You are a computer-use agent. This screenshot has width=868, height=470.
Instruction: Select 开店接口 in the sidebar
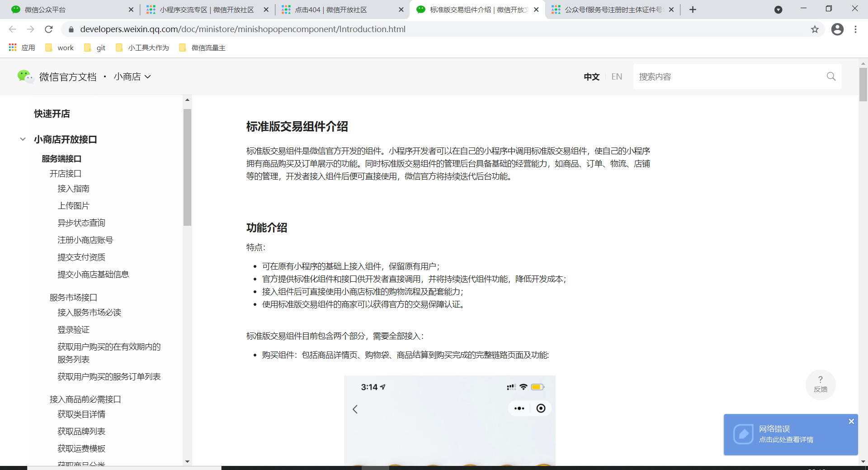[66, 174]
